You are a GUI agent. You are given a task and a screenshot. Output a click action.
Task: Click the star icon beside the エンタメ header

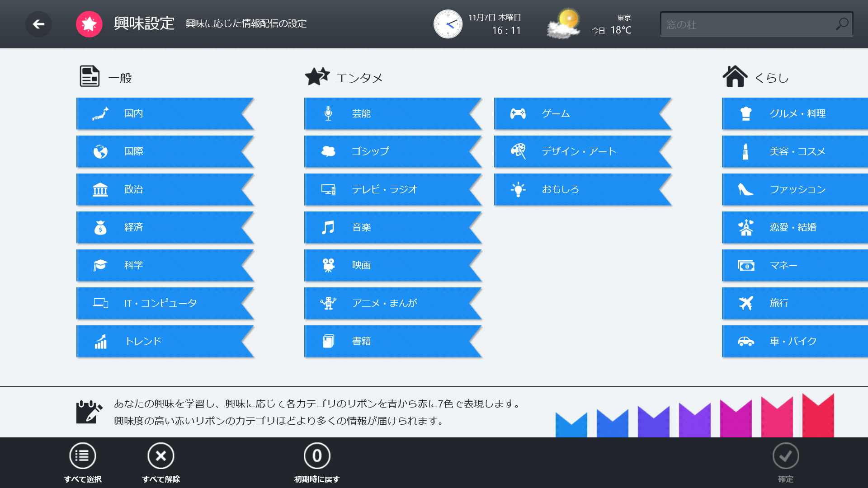click(x=317, y=76)
